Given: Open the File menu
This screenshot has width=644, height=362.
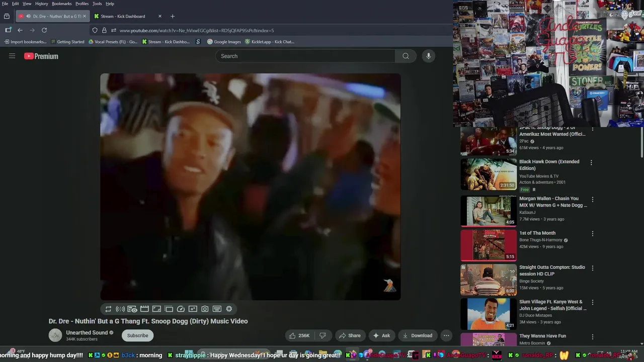Looking at the screenshot, I should pyautogui.click(x=5, y=4).
